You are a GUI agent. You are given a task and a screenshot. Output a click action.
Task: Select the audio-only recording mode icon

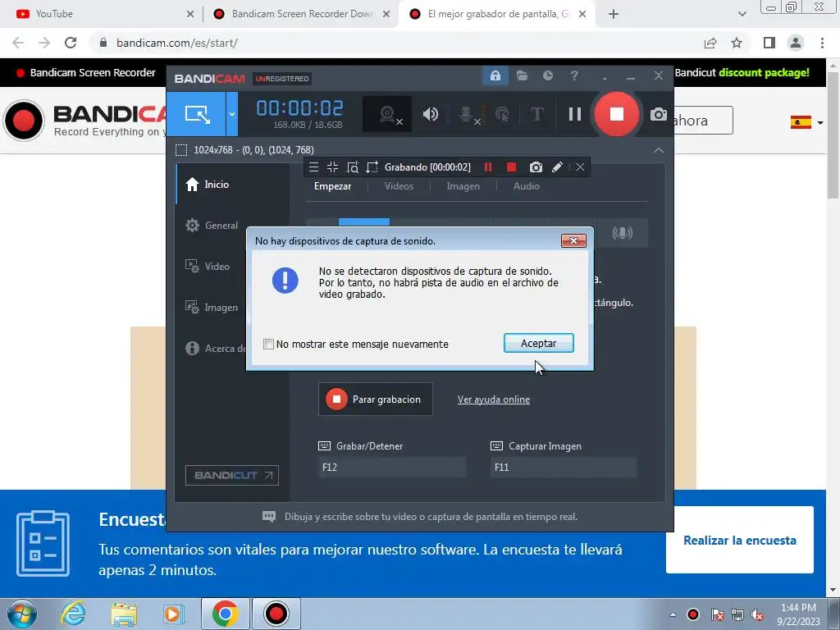623,233
